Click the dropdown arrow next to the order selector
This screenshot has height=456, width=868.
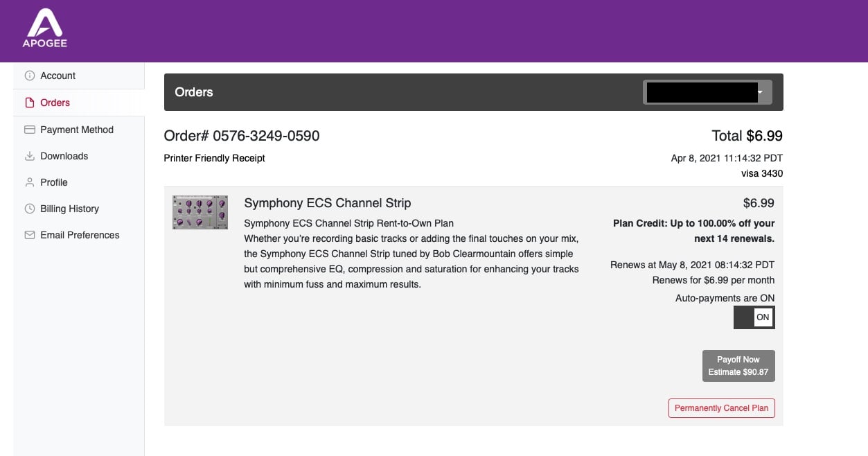[x=760, y=91]
